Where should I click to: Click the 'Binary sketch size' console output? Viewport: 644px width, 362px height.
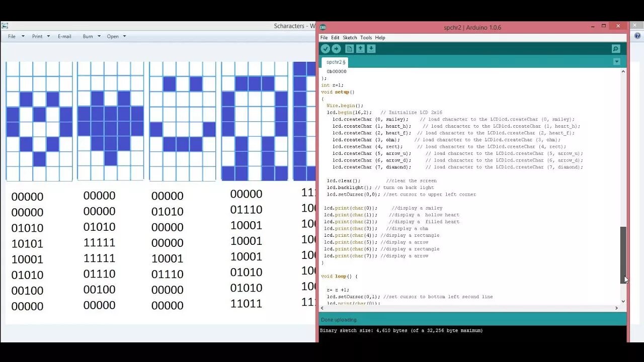(x=401, y=330)
